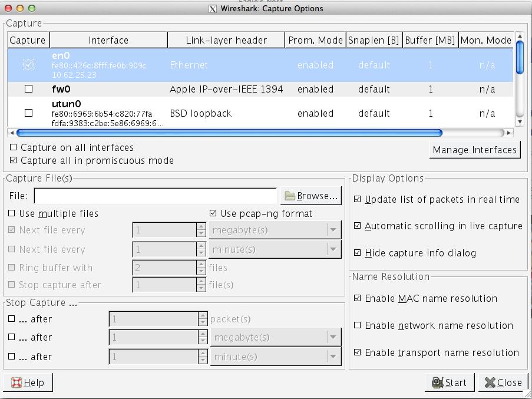Click the Close X icon

pyautogui.click(x=490, y=382)
